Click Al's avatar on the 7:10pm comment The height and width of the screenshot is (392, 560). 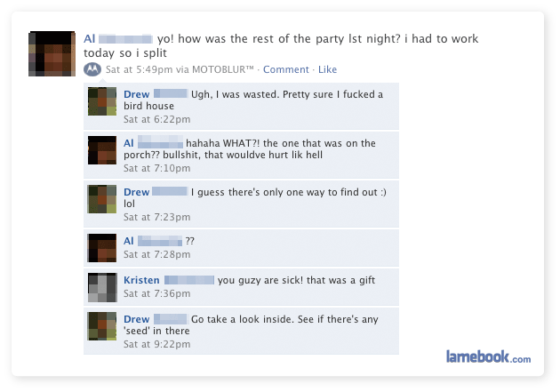point(102,150)
